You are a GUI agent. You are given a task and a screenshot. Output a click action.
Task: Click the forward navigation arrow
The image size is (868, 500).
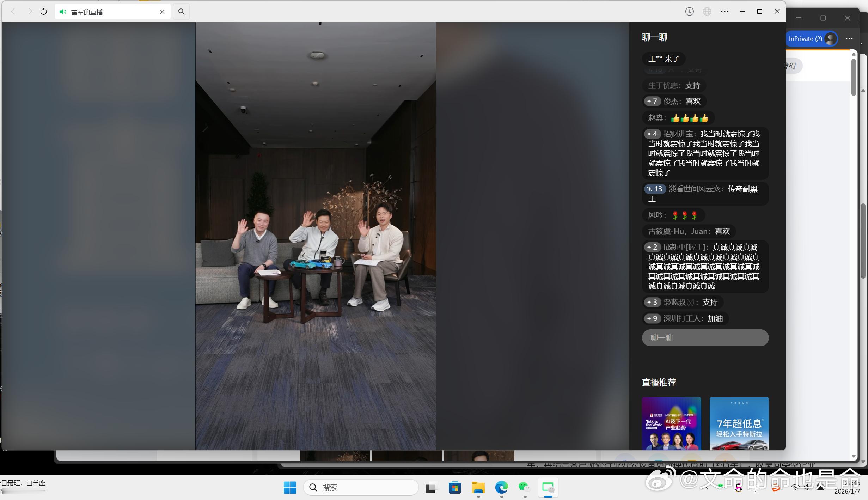(30, 12)
